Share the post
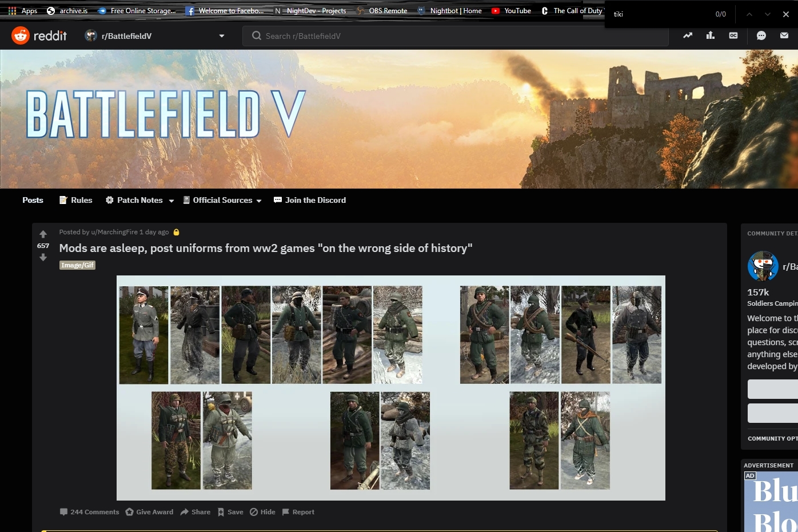 pos(195,512)
